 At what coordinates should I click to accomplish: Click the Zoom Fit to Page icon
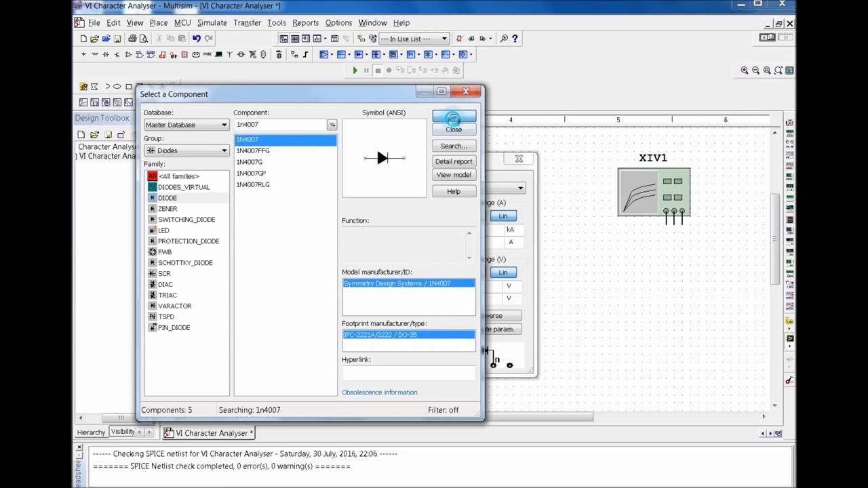point(778,70)
